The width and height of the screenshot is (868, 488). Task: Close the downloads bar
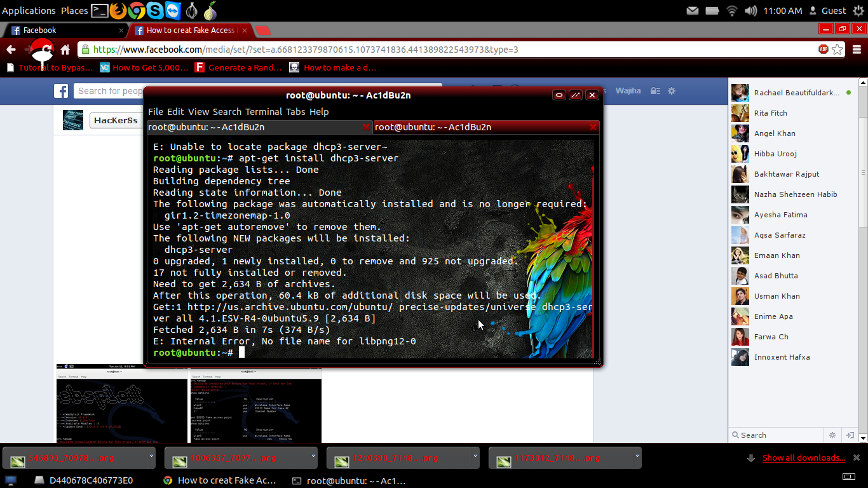click(857, 457)
